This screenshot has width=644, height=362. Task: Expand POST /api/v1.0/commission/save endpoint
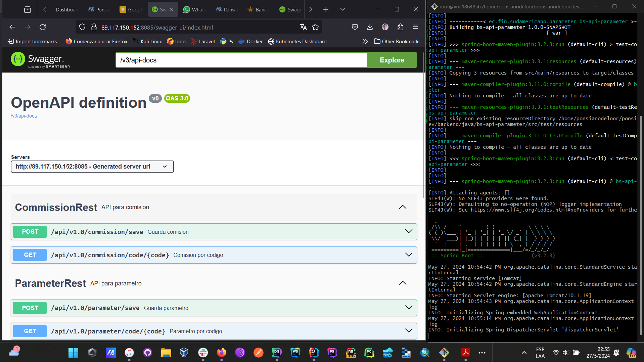pyautogui.click(x=214, y=232)
